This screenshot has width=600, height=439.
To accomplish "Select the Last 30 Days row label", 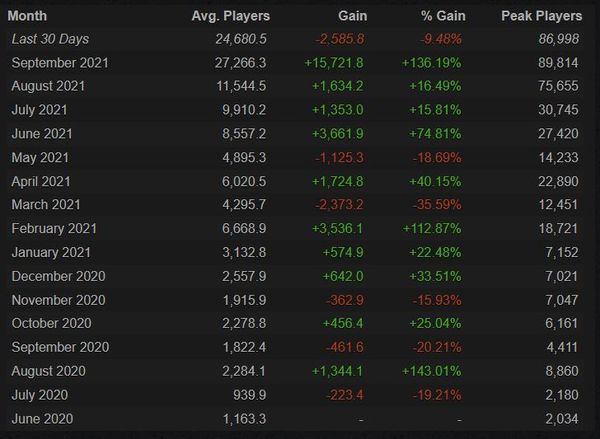I will click(x=50, y=39).
